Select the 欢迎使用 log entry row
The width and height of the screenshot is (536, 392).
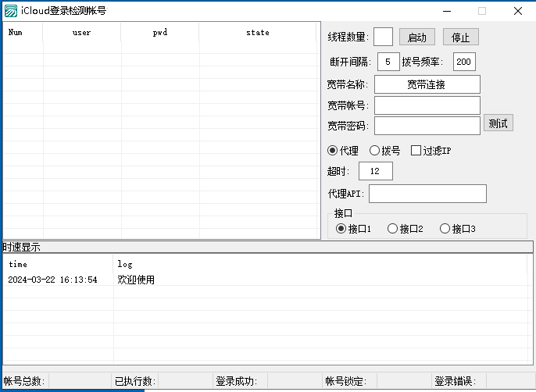tap(136, 280)
